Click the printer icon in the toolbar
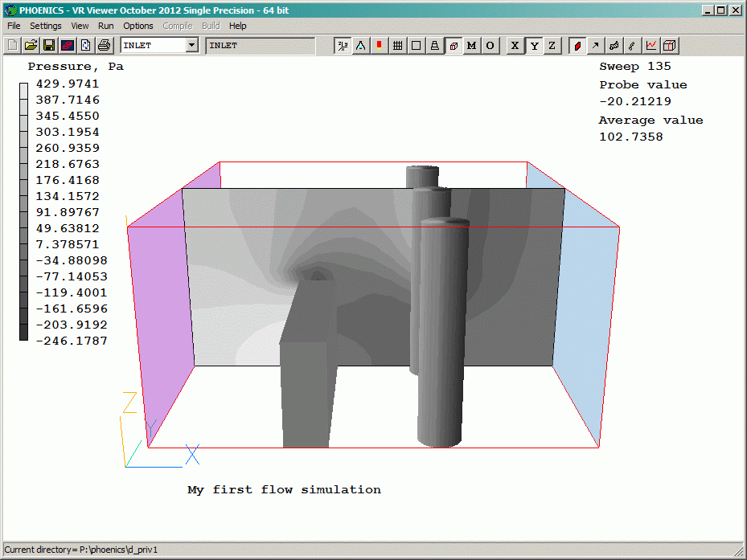The width and height of the screenshot is (747, 560). (x=104, y=46)
